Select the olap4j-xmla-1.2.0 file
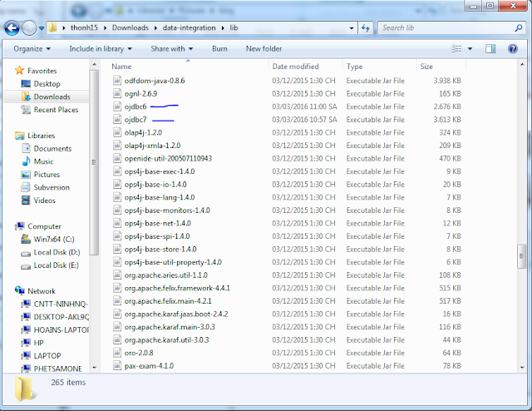This screenshot has width=532, height=411. [x=152, y=146]
